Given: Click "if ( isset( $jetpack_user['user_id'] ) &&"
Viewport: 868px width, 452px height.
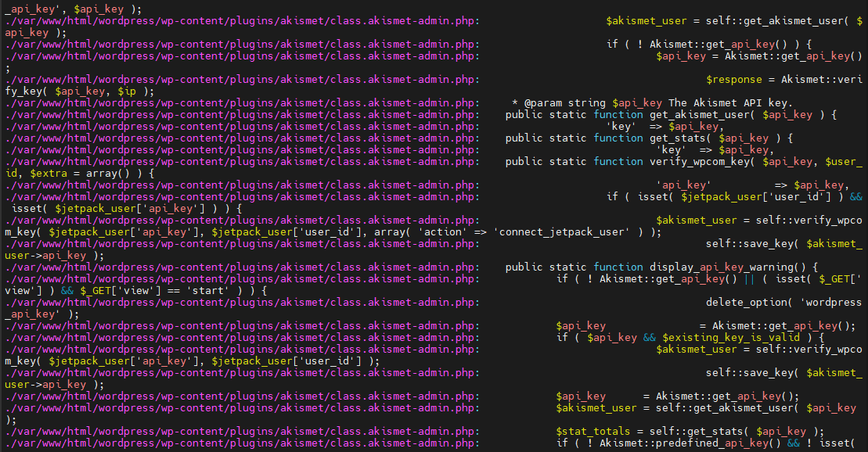Looking at the screenshot, I should point(734,196).
